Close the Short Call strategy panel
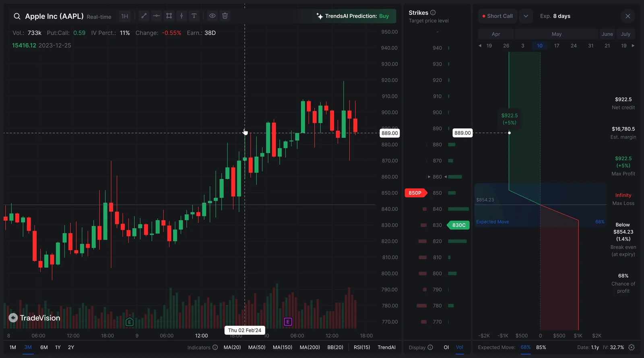 click(x=628, y=16)
